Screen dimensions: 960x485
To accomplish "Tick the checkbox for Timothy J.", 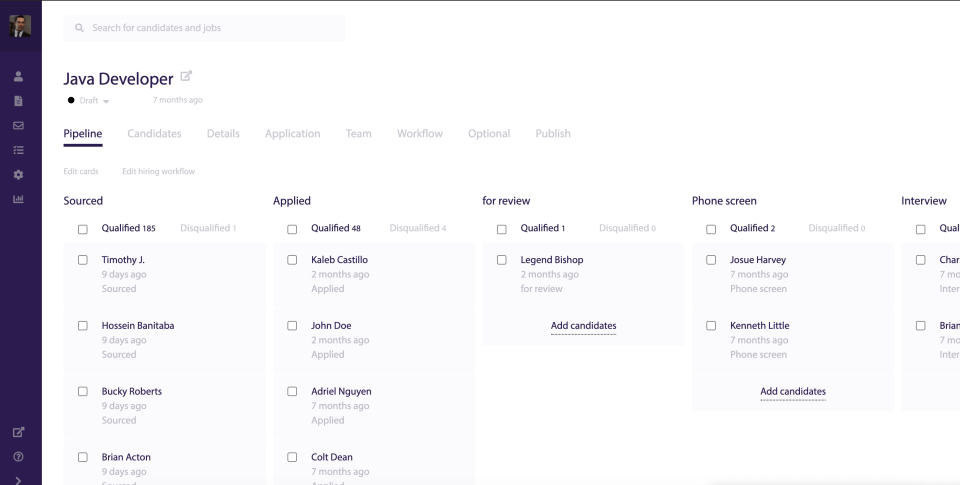I will 83,260.
